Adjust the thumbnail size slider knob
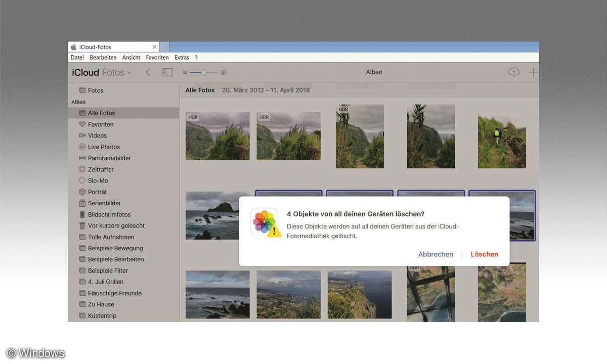Screen dimensions: 607x364 (x=203, y=73)
